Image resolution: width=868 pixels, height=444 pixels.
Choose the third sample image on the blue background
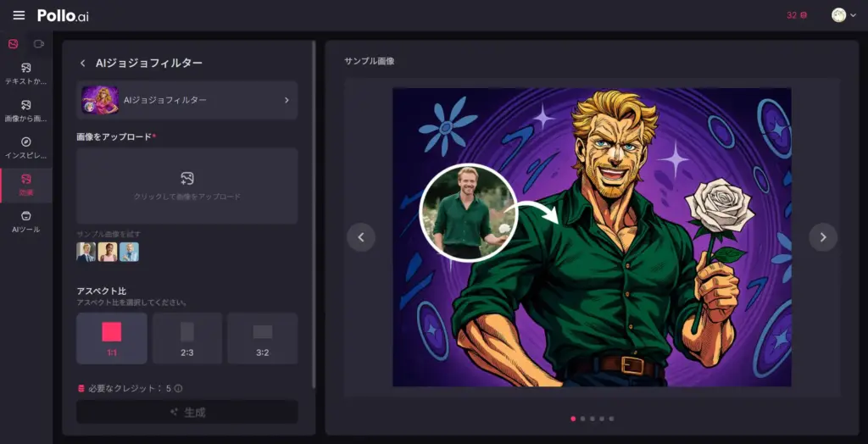click(129, 252)
